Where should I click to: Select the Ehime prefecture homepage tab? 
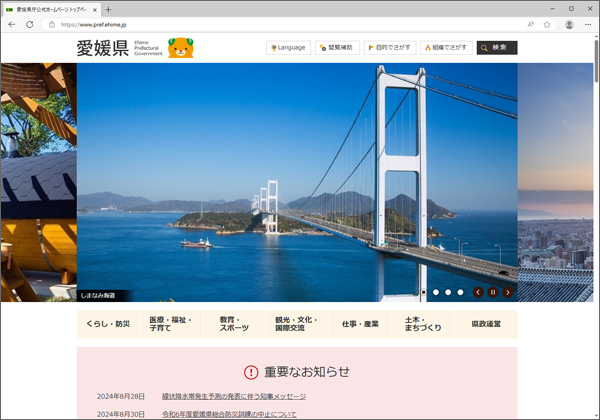tap(52, 10)
